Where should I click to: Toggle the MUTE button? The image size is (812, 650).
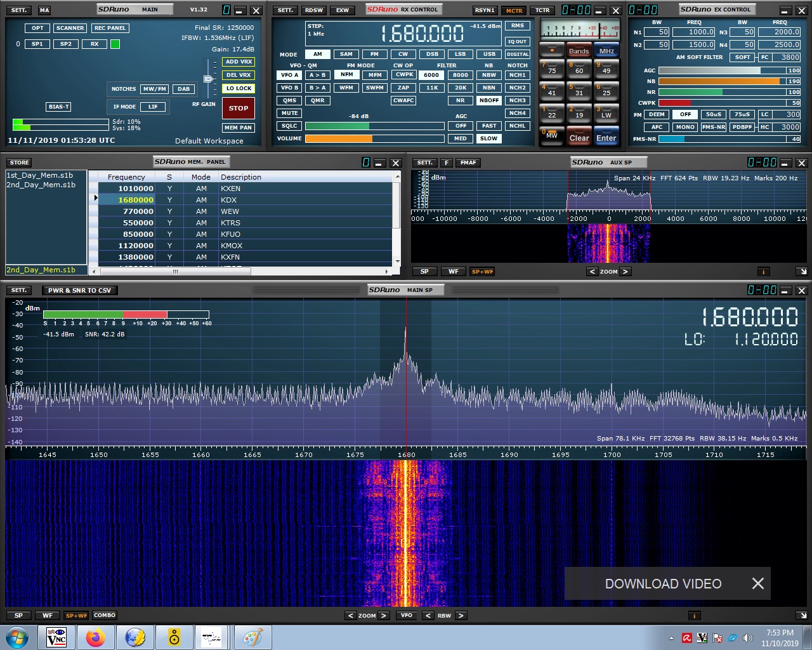(x=289, y=113)
